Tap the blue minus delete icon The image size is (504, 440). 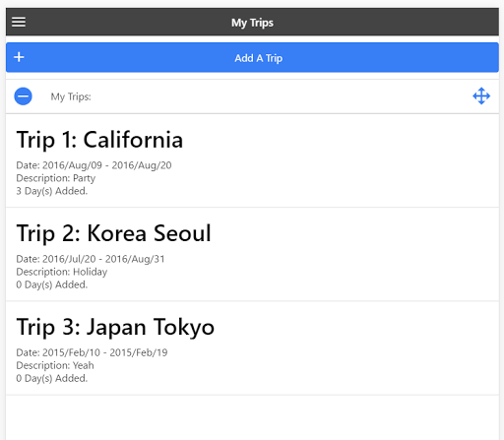point(23,96)
